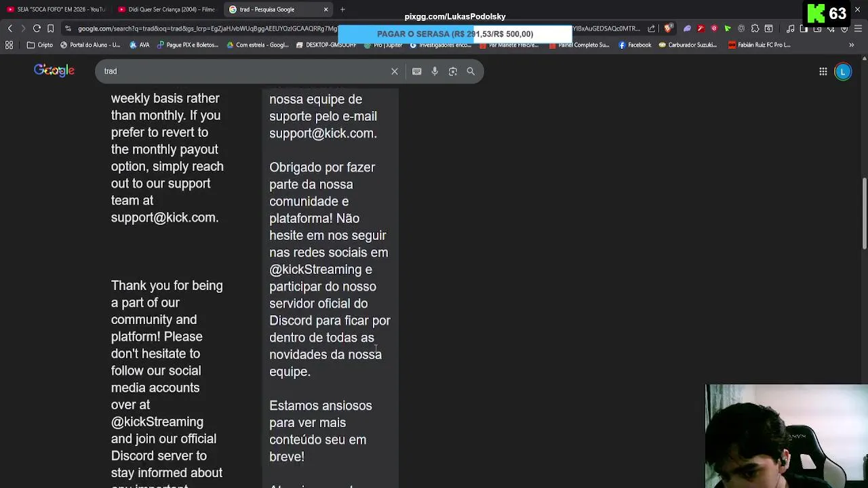Viewport: 868px width, 488px height.
Task: Click 'support@kick.com' in the English text
Action: click(163, 218)
